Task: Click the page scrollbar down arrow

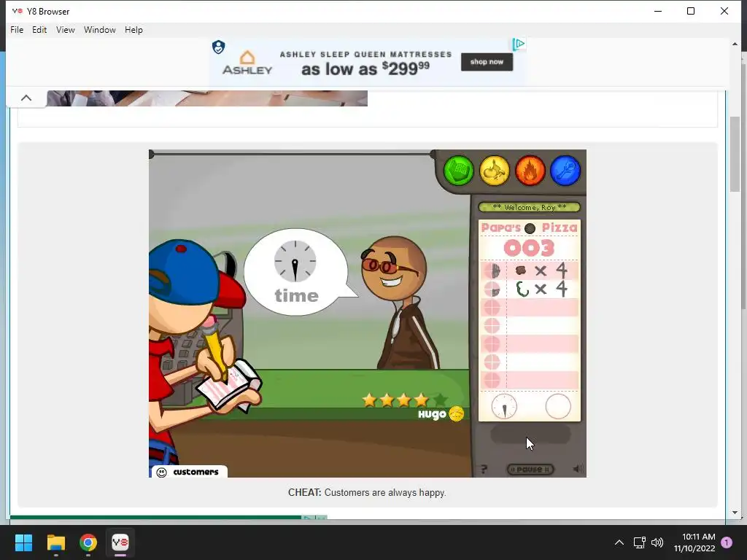Action: tap(735, 513)
